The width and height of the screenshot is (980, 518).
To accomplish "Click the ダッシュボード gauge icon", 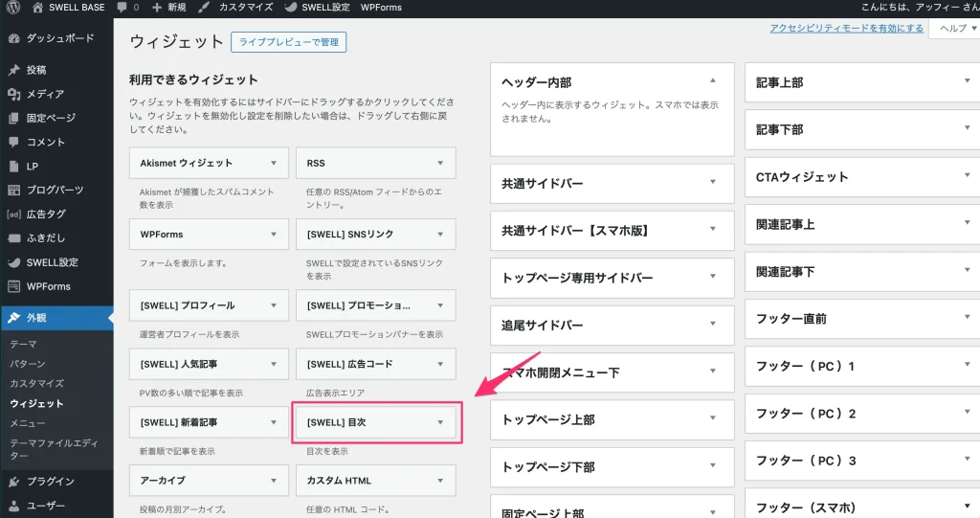I will (x=13, y=38).
